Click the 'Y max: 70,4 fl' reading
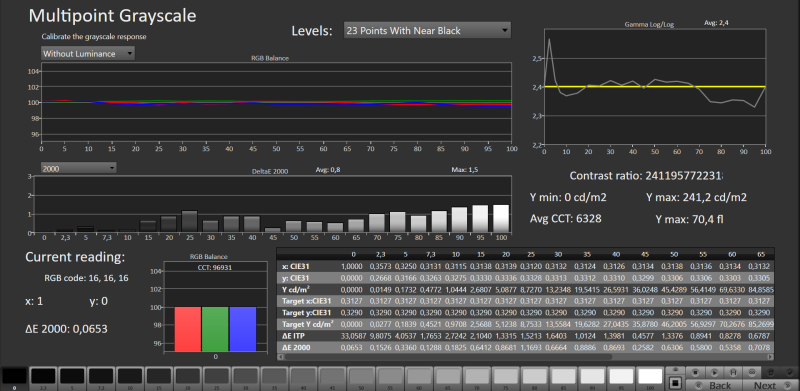The height and width of the screenshot is (391, 800). pos(689,219)
